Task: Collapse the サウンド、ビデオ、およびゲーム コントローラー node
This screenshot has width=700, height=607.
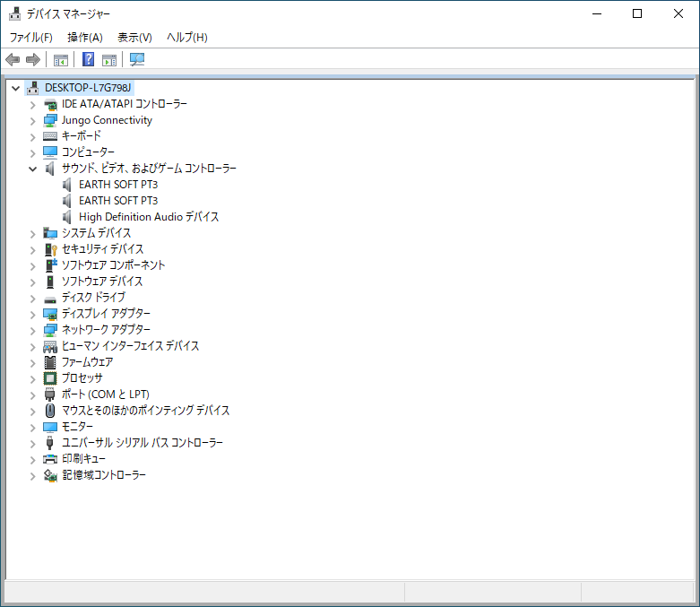Action: pos(32,169)
